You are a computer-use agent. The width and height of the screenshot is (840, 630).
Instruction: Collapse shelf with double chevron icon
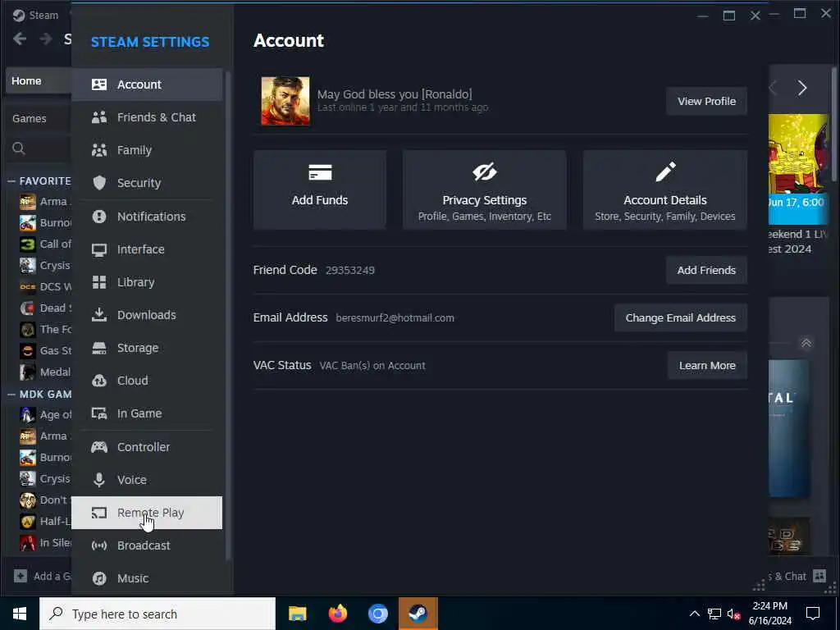(806, 343)
